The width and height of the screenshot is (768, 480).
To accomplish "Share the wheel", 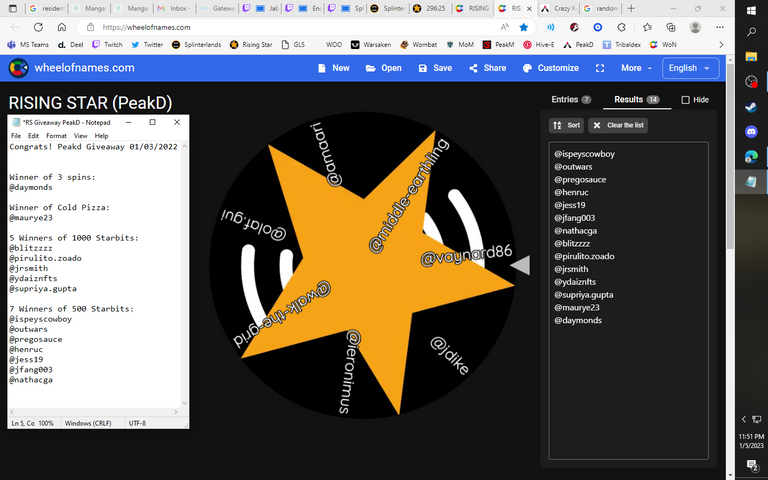I will 487,68.
